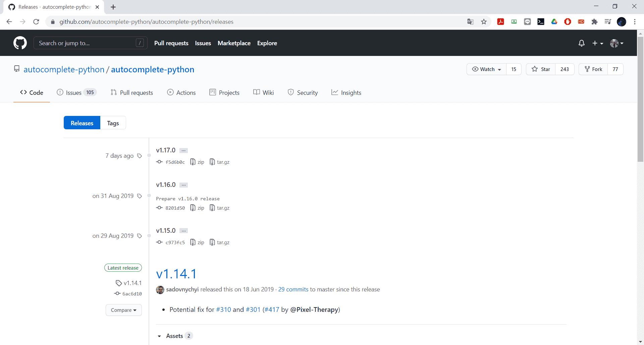Open the notifications bell

582,43
